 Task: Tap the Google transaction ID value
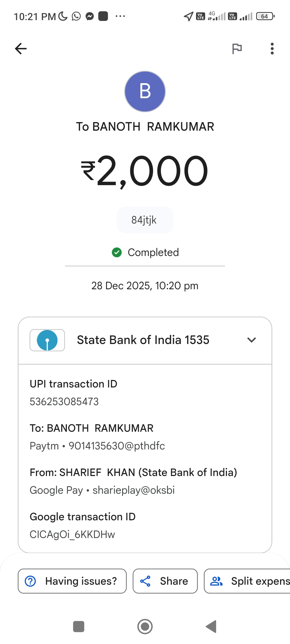[72, 535]
